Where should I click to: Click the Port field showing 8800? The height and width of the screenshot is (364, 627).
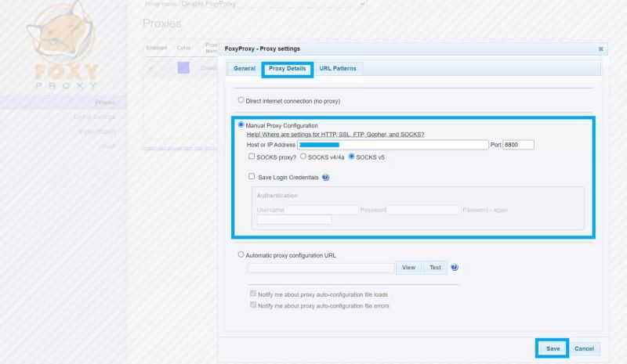(x=518, y=145)
